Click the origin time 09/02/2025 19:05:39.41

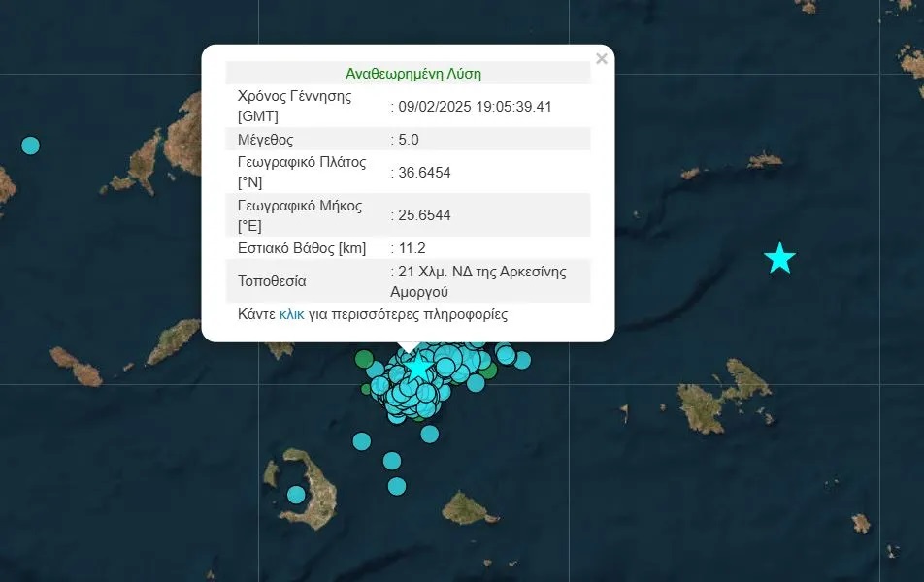pyautogui.click(x=473, y=107)
